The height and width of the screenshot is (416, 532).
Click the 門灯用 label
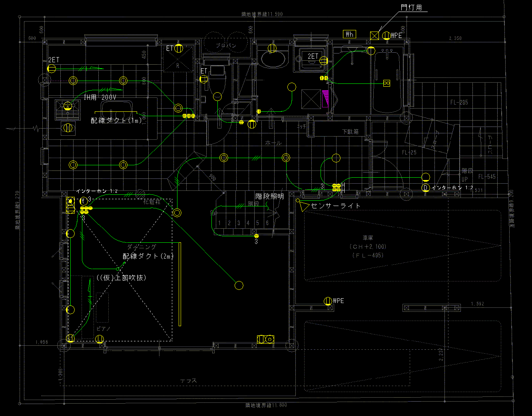pos(411,8)
